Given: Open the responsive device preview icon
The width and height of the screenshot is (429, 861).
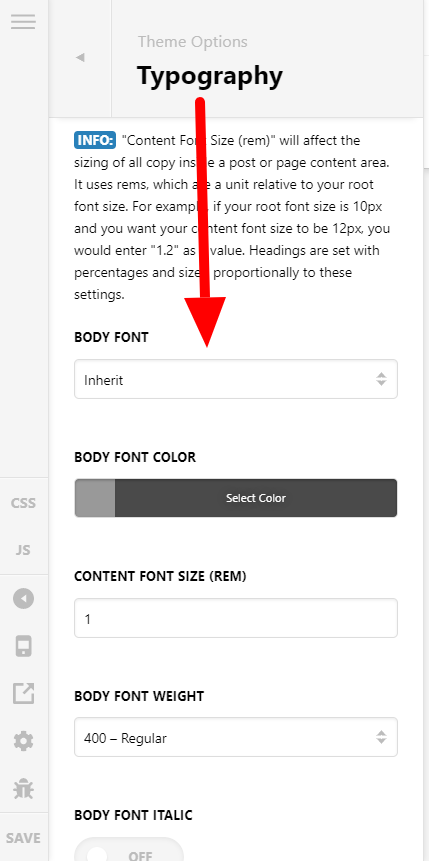Looking at the screenshot, I should point(24,646).
